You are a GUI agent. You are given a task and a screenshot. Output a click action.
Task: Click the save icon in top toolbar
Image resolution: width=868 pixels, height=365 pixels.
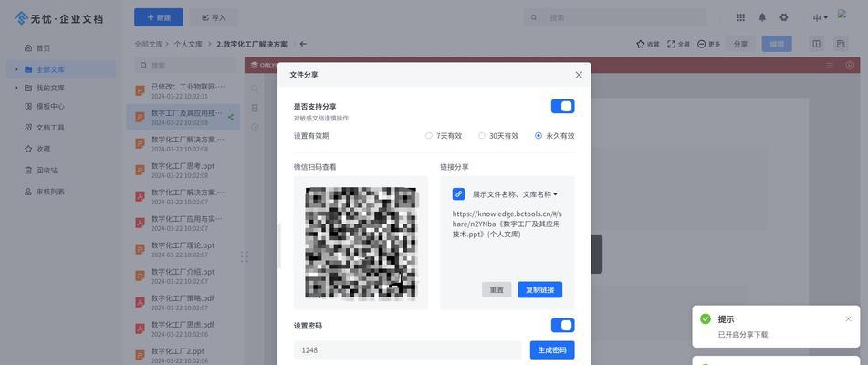(x=841, y=44)
